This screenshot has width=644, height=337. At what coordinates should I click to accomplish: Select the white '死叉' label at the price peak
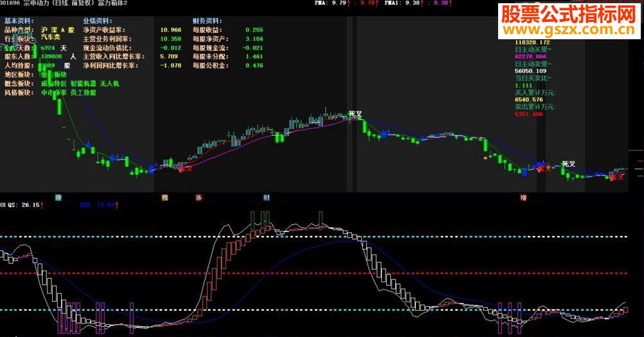click(x=355, y=113)
